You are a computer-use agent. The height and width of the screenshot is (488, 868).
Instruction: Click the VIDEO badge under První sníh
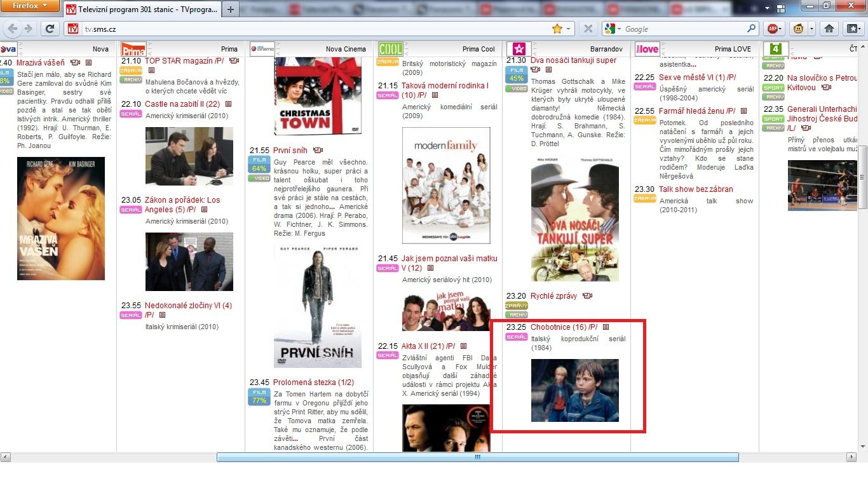[x=259, y=179]
